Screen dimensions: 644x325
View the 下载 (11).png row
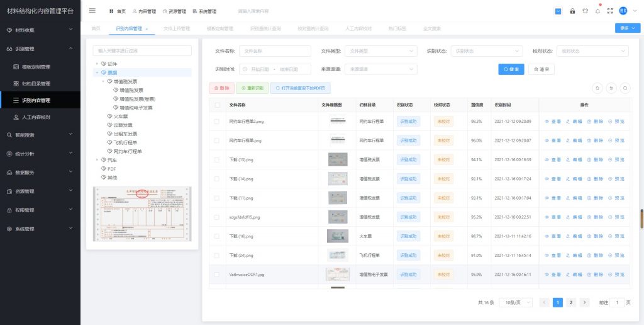tap(552, 198)
